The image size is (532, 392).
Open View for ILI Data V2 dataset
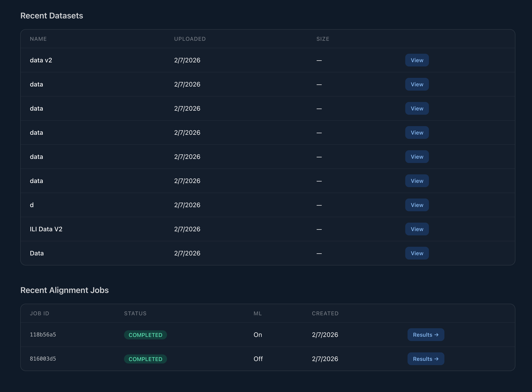(x=417, y=229)
